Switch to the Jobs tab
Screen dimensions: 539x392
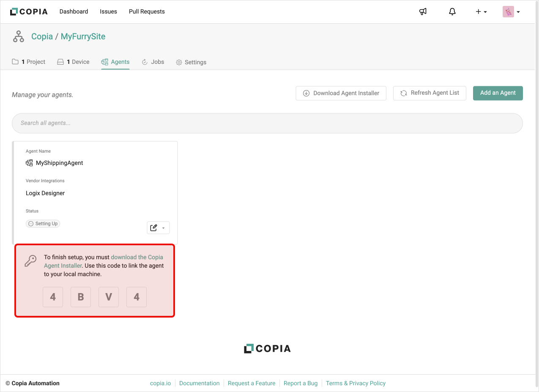coord(153,62)
